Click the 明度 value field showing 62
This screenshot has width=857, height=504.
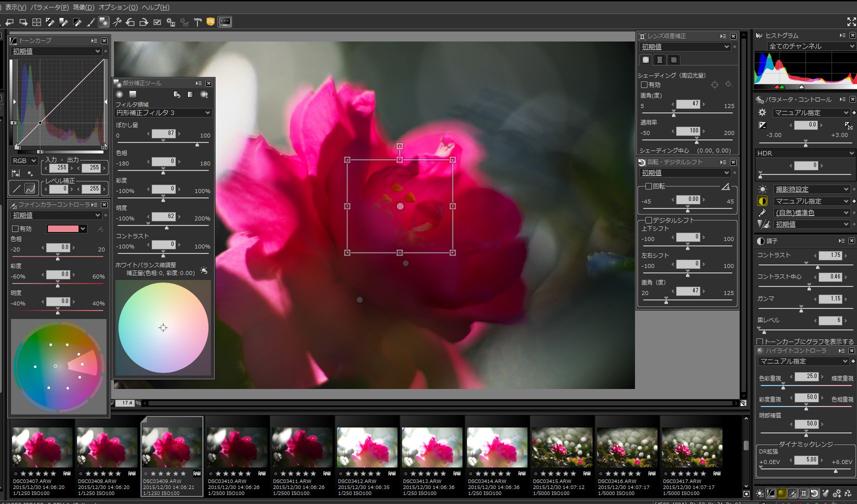(164, 216)
